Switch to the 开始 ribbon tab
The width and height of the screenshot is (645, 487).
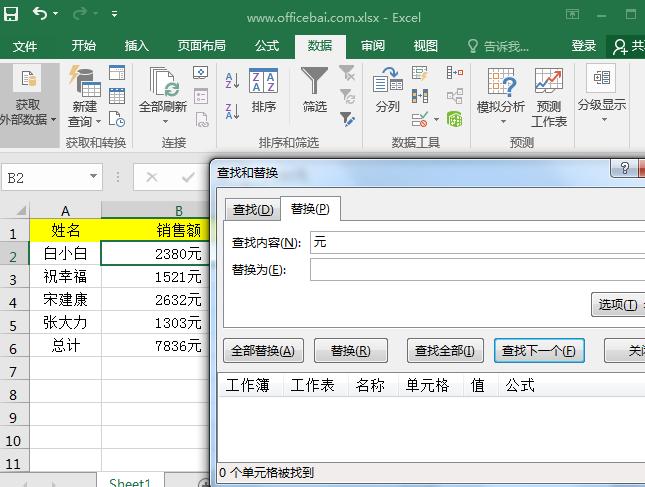[x=84, y=46]
